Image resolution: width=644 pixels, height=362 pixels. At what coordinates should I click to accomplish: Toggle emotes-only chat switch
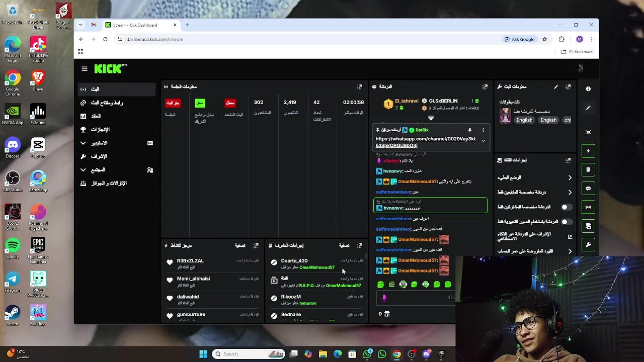[566, 222]
